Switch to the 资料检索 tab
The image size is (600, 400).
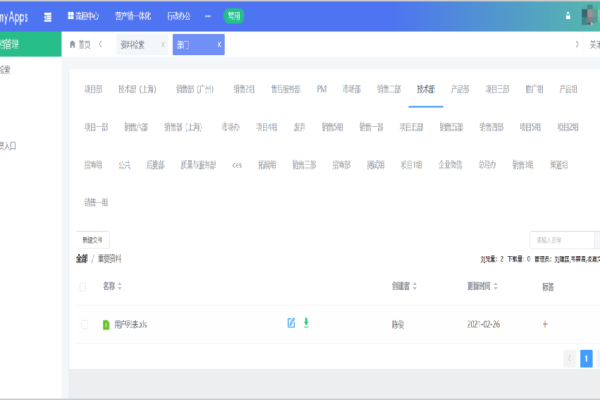[133, 44]
